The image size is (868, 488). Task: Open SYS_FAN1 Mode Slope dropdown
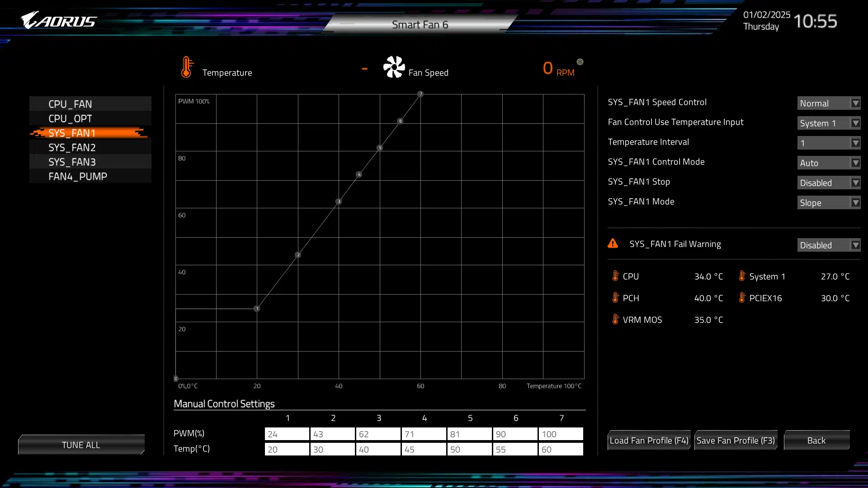pos(829,202)
